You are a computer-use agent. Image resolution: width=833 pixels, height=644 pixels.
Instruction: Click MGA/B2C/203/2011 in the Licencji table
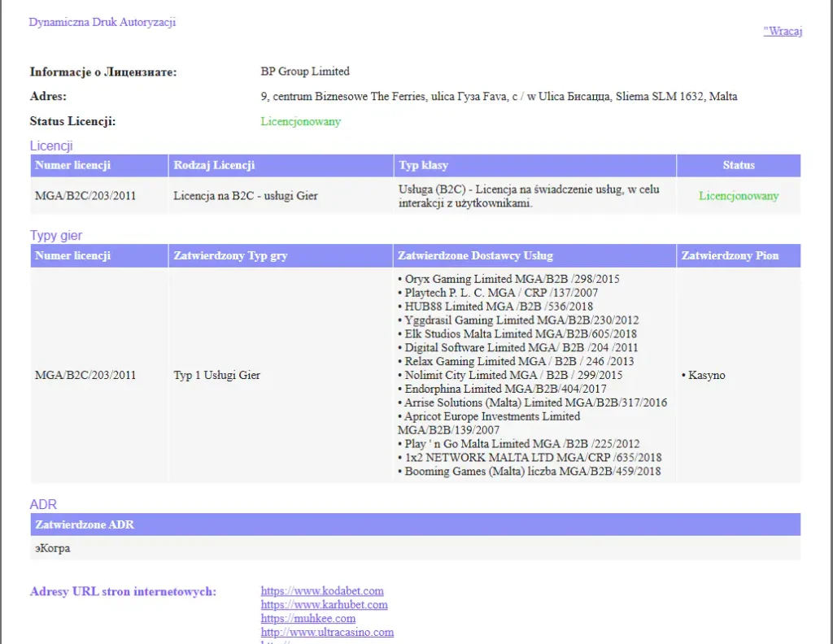point(85,196)
